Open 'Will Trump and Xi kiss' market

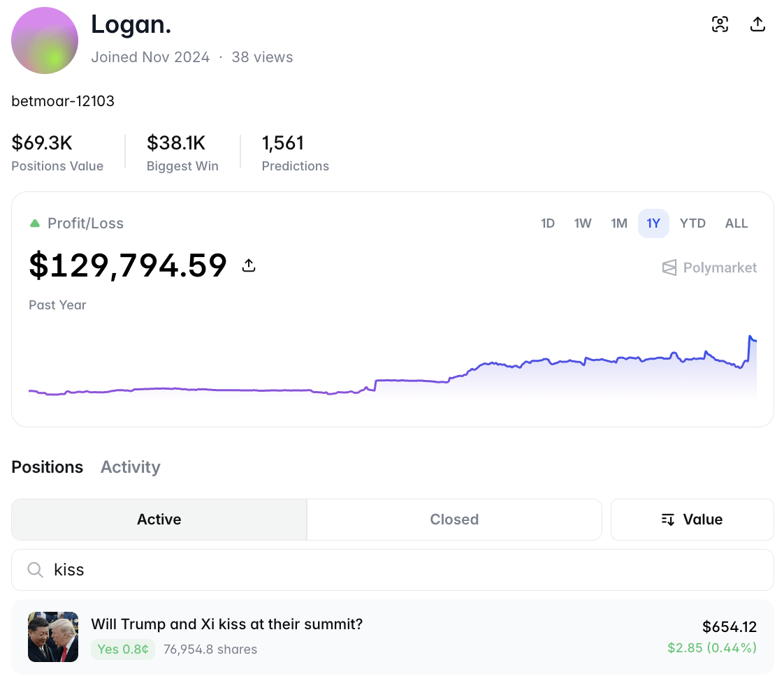[226, 624]
